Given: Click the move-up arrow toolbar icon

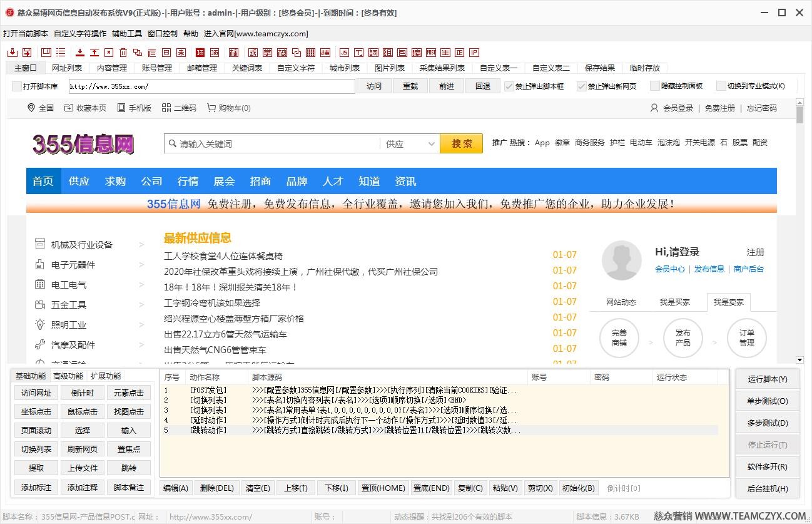Looking at the screenshot, I should (x=94, y=53).
